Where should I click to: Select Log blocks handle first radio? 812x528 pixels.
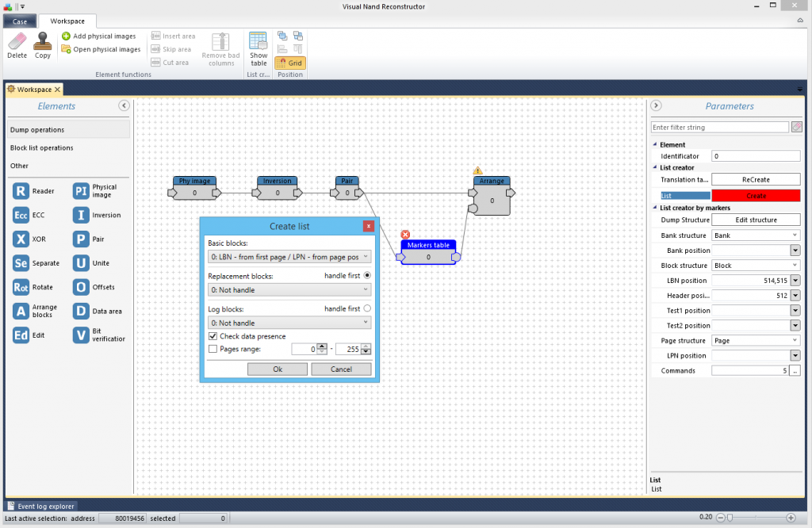tap(367, 308)
